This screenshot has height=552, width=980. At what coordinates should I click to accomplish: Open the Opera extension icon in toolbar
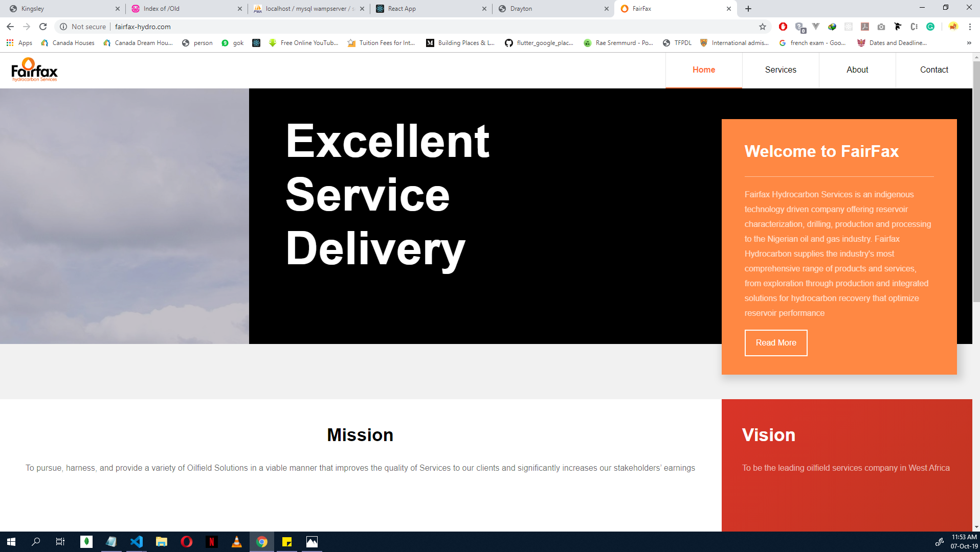783,27
